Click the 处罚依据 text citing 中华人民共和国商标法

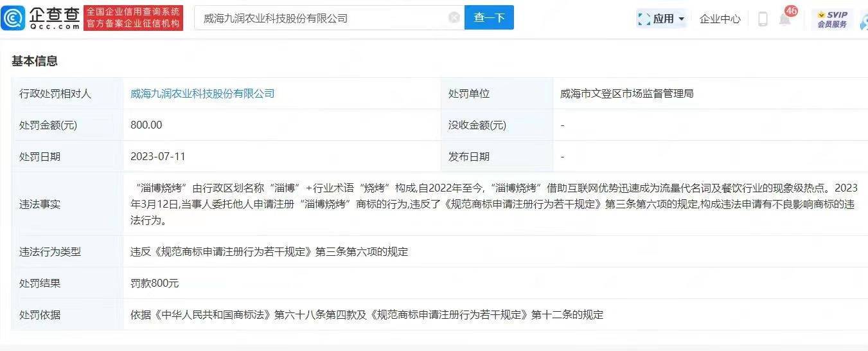pos(367,314)
